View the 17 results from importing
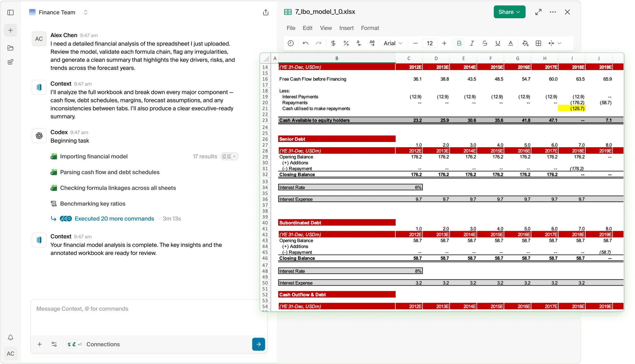Screen dimensions: 635x364 click(205, 156)
